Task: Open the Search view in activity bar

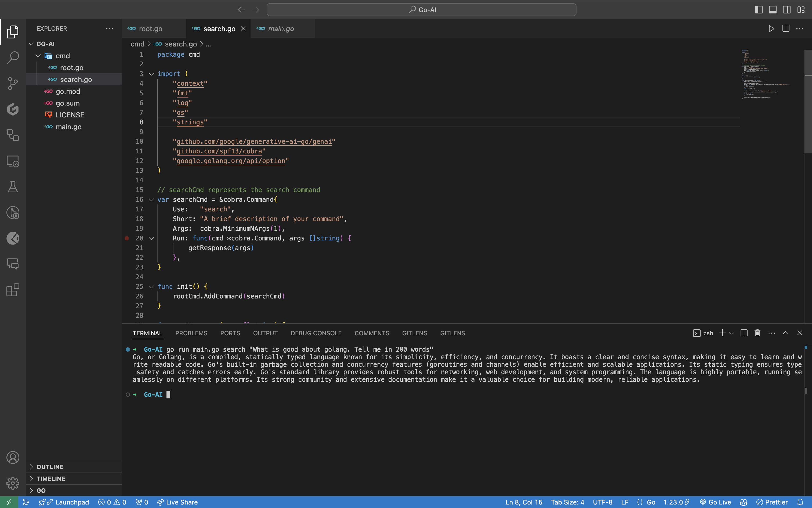Action: pos(13,57)
